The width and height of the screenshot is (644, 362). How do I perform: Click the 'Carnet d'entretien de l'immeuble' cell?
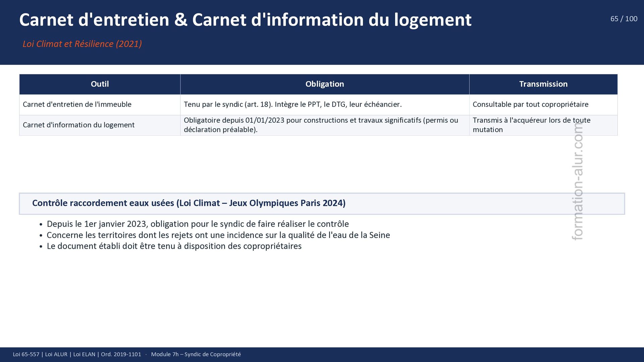pos(77,105)
